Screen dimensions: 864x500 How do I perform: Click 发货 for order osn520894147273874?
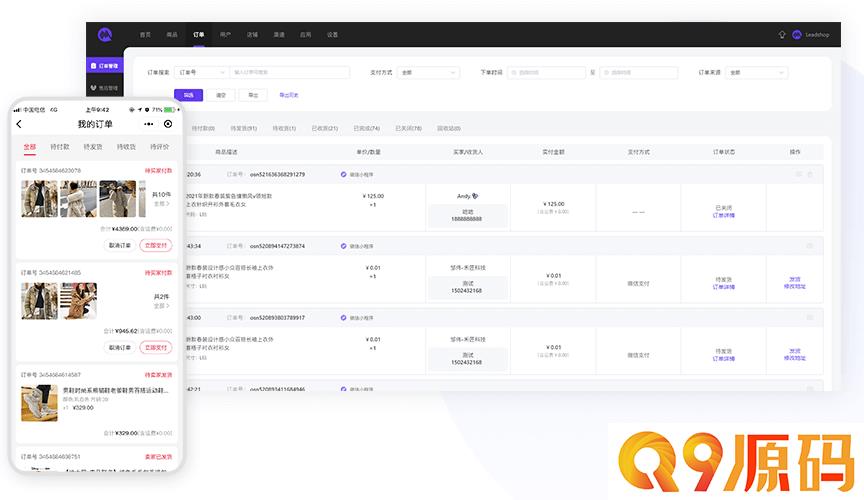[x=795, y=279]
